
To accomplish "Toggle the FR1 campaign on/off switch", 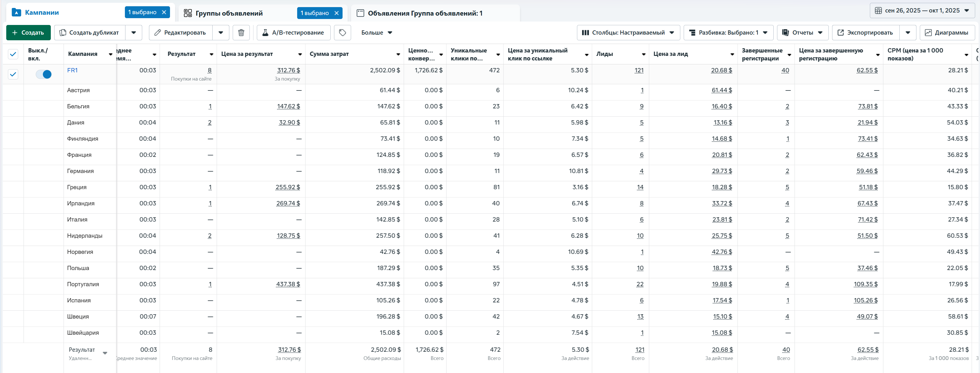I will point(44,74).
